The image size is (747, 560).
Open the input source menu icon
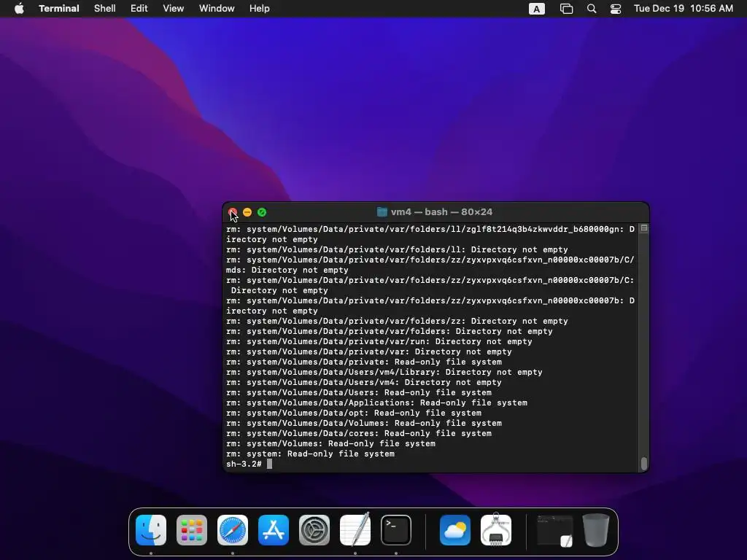(x=537, y=9)
